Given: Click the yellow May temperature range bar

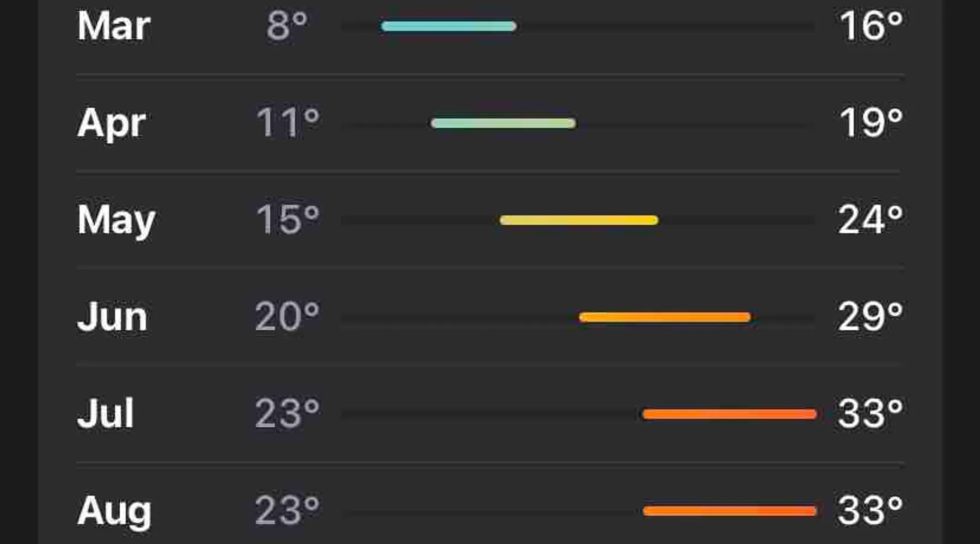Looking at the screenshot, I should click(x=579, y=220).
